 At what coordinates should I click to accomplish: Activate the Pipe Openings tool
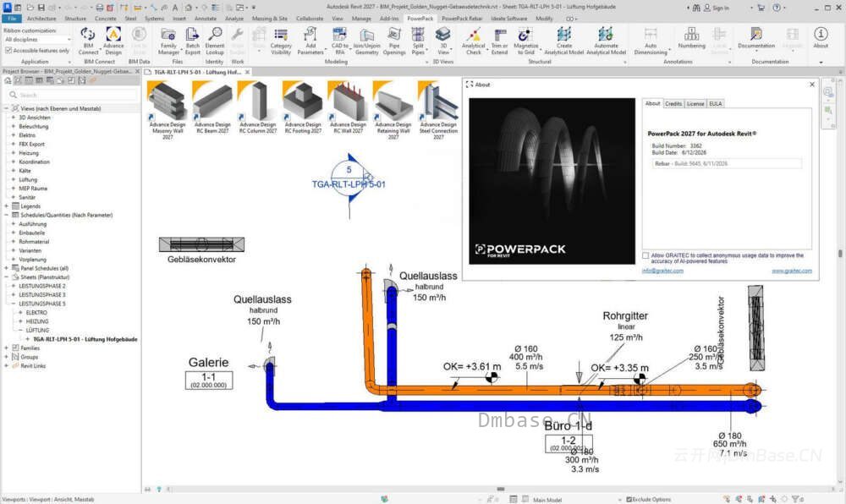(394, 41)
